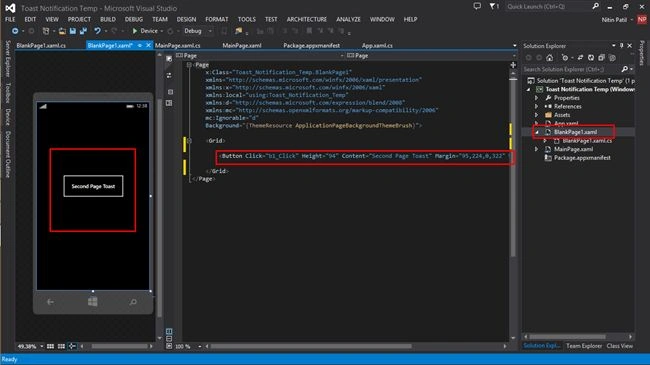Click Solution Explorer Refresh icon
650x365 pixels.
tap(591, 58)
